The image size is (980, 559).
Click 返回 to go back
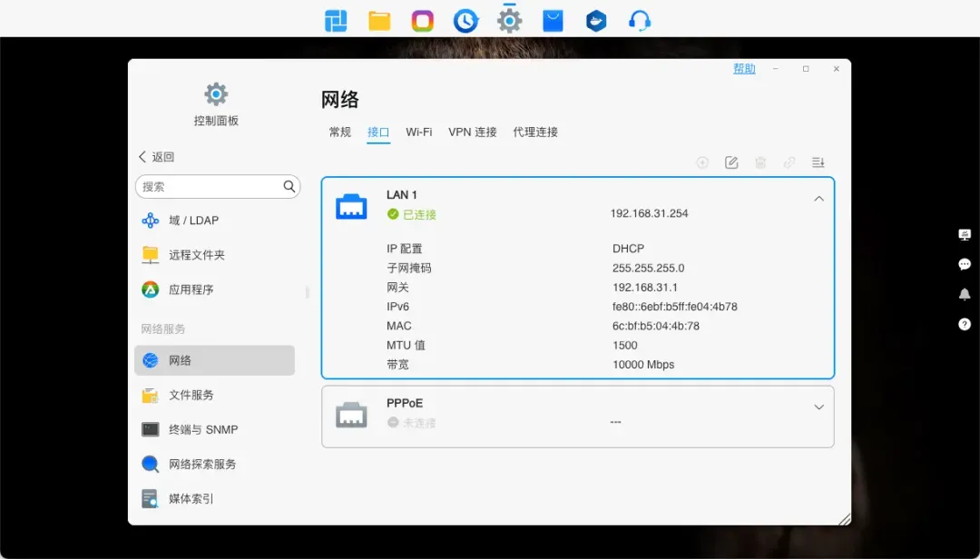[x=156, y=157]
